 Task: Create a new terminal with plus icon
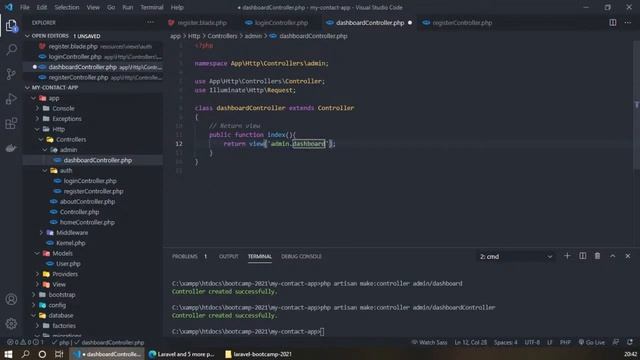pos(567,256)
